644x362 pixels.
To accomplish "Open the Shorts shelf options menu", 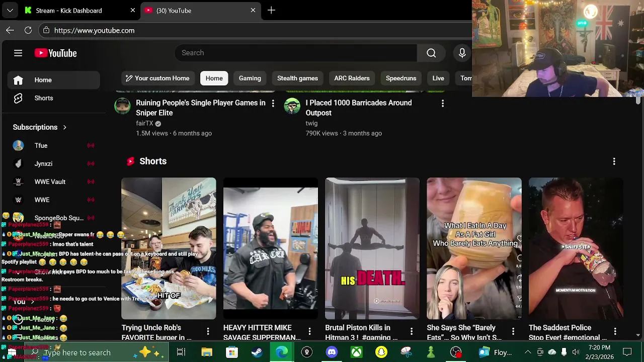I will click(614, 161).
